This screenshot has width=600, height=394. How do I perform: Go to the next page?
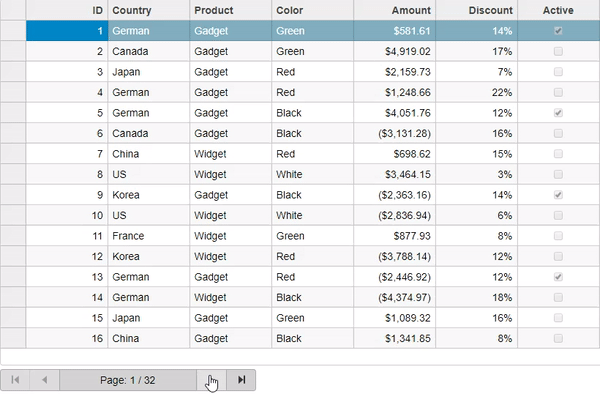tap(212, 380)
